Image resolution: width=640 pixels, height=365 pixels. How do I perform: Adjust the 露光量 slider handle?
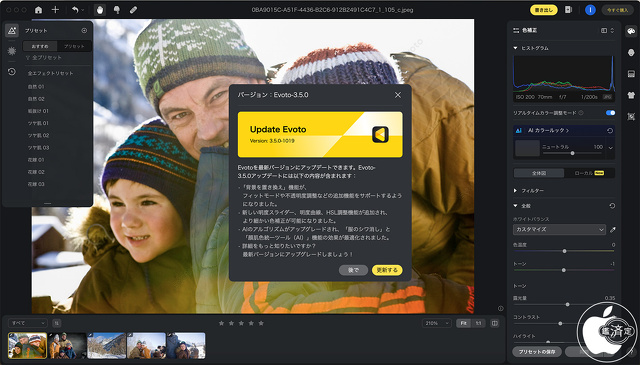[x=567, y=304]
